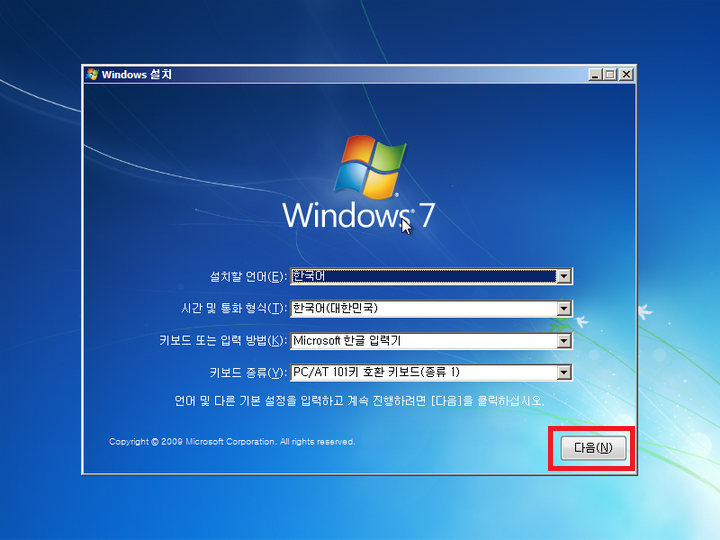
Task: Close the Windows 설치 window
Action: pyautogui.click(x=626, y=74)
